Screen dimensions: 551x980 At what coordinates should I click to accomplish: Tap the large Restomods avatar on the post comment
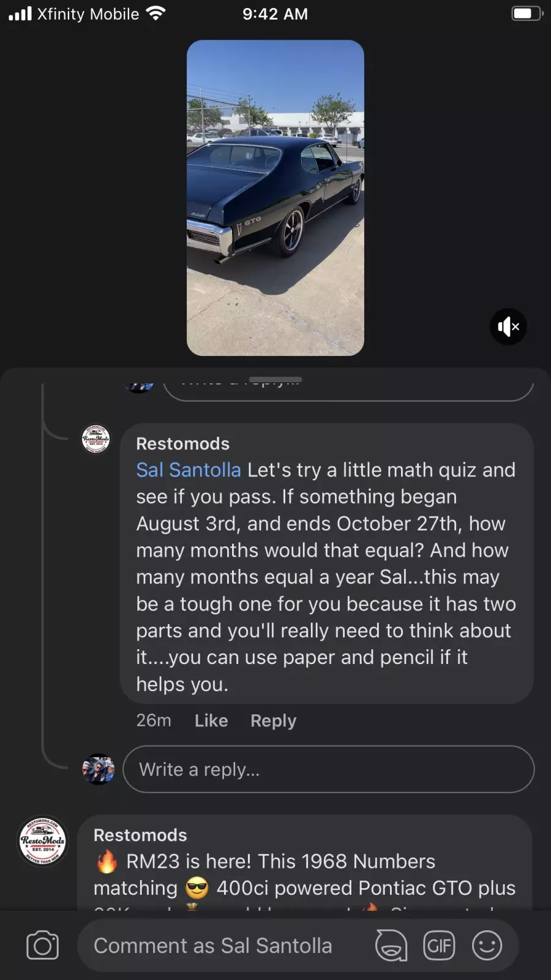coord(42,840)
